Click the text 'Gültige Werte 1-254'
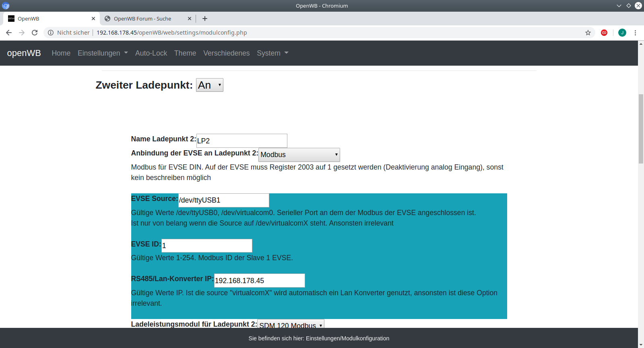The height and width of the screenshot is (348, 644). pyautogui.click(x=163, y=258)
